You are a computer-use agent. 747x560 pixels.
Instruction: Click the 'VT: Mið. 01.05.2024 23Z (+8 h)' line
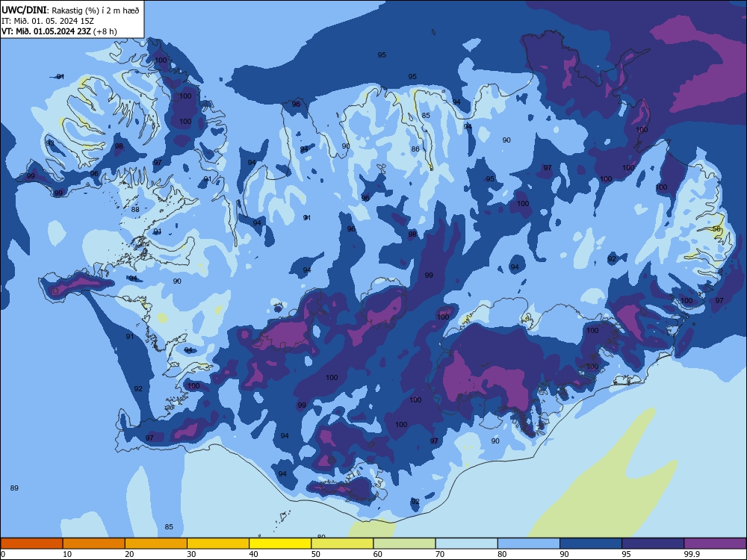click(x=59, y=31)
